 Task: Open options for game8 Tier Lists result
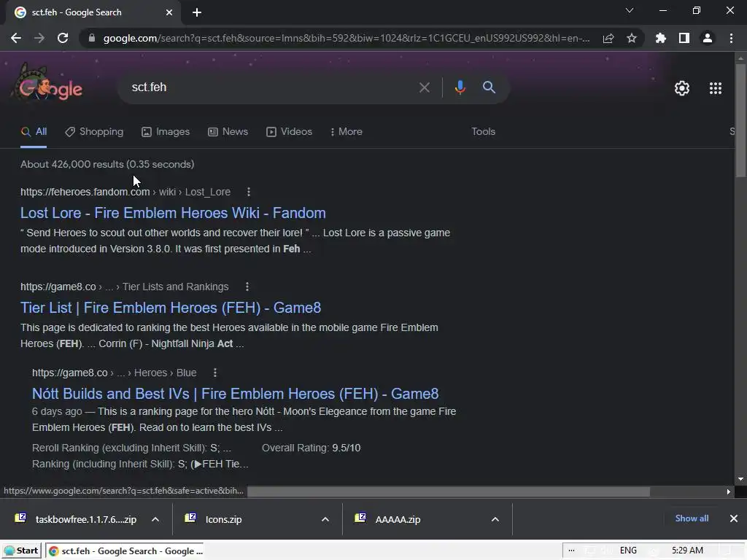click(x=247, y=287)
